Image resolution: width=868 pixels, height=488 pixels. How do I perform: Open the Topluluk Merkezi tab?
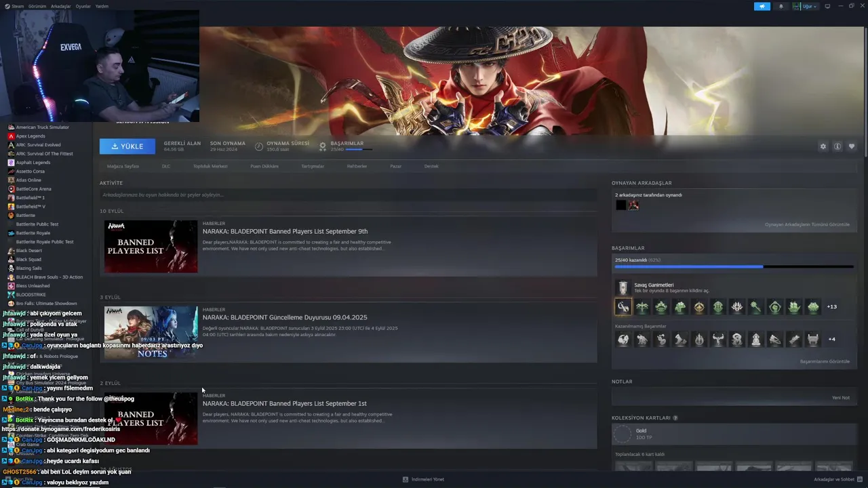(x=210, y=166)
